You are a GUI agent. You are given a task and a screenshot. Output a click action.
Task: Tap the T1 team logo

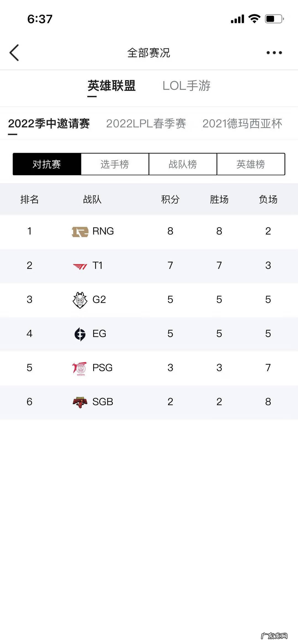coord(80,266)
